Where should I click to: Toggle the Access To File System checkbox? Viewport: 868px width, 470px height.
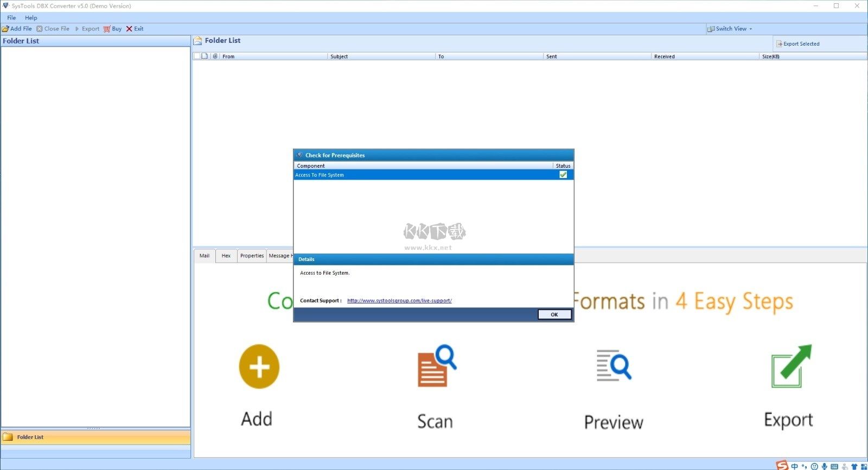[x=563, y=175]
